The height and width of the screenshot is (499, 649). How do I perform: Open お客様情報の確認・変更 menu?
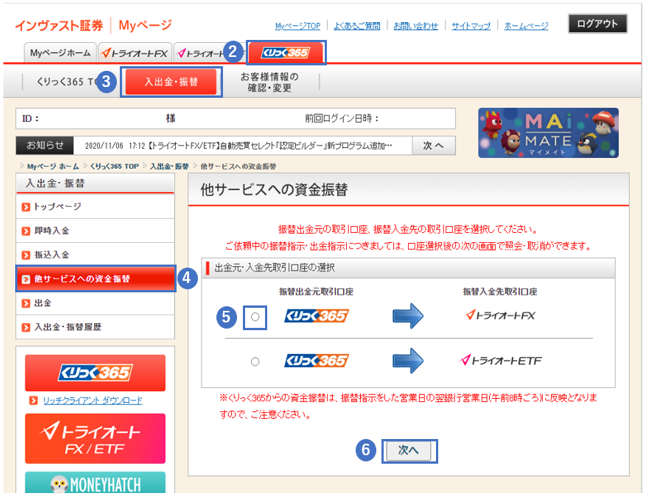click(269, 82)
